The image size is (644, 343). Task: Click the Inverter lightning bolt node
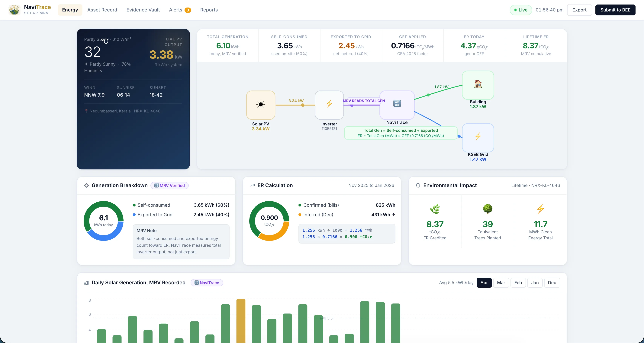click(329, 105)
